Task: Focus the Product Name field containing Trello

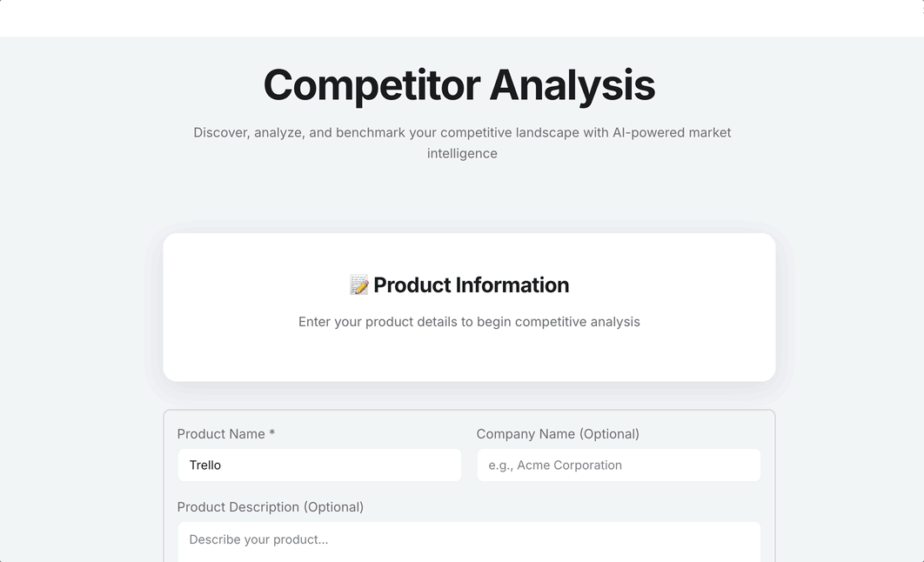Action: point(319,465)
